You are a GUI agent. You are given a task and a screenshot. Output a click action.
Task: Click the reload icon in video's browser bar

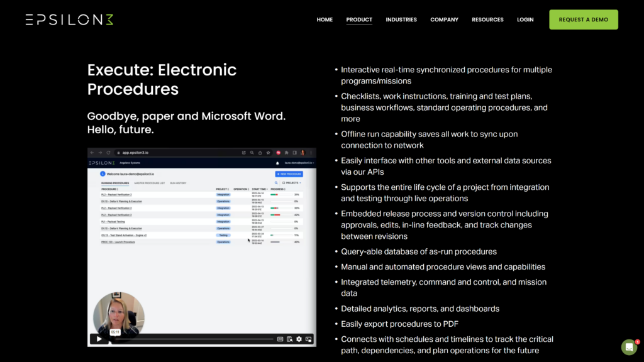tap(108, 153)
